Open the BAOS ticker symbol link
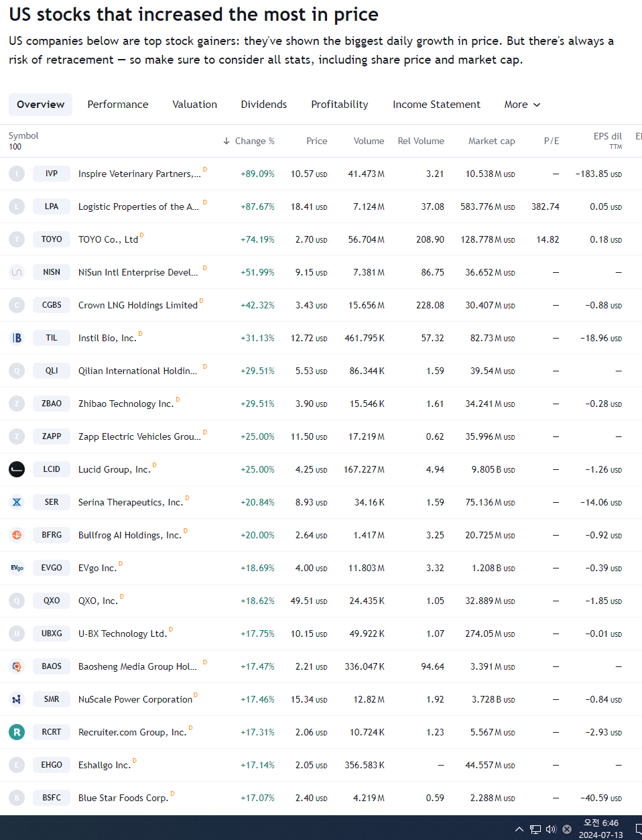 (52, 666)
